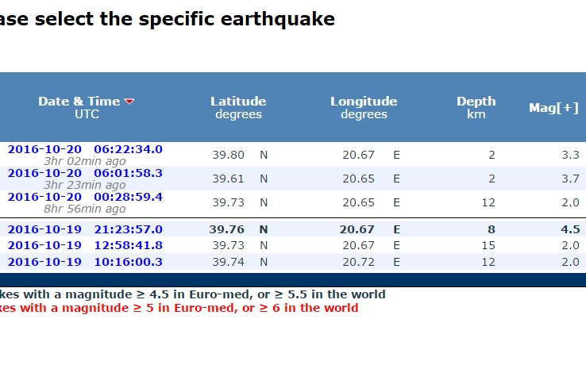The image size is (586, 392).
Task: Click the 4.5 magnitude value
Action: (570, 229)
